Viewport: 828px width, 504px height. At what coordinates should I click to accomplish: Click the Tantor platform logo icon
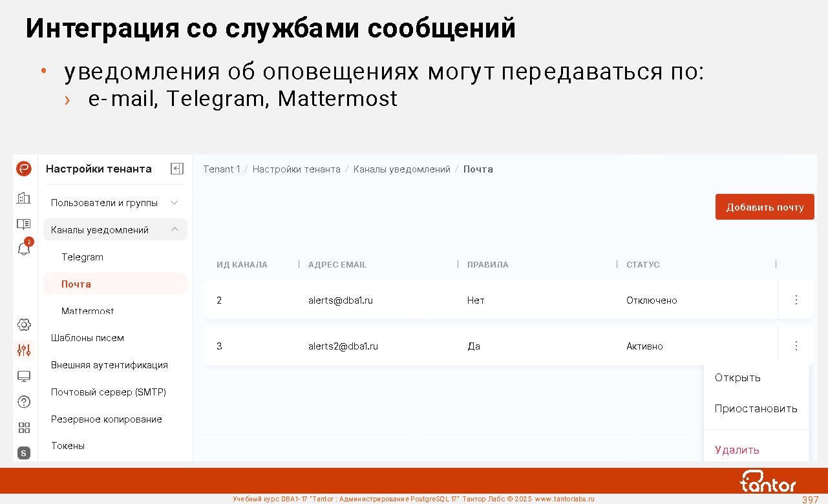pyautogui.click(x=24, y=169)
